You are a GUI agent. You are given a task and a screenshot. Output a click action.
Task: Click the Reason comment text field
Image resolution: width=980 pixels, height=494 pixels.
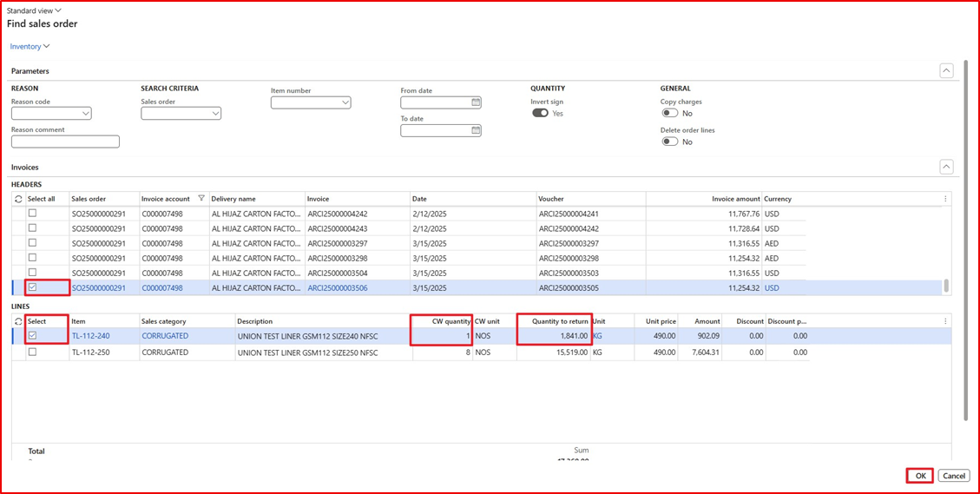[65, 142]
